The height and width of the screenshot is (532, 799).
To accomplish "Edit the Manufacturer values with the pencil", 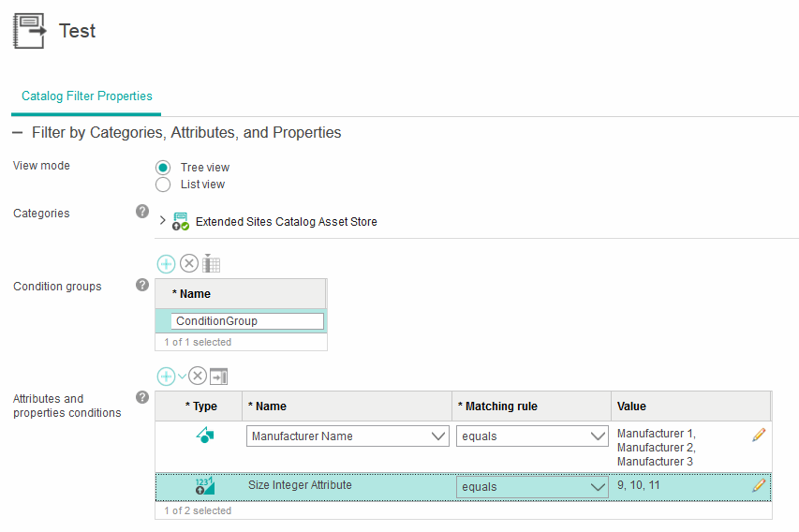I will [x=759, y=435].
